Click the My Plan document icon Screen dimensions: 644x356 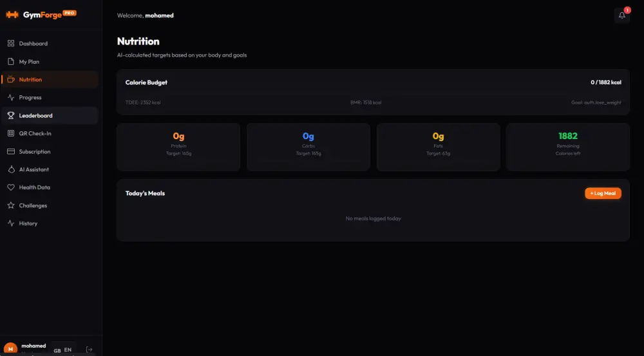point(11,62)
